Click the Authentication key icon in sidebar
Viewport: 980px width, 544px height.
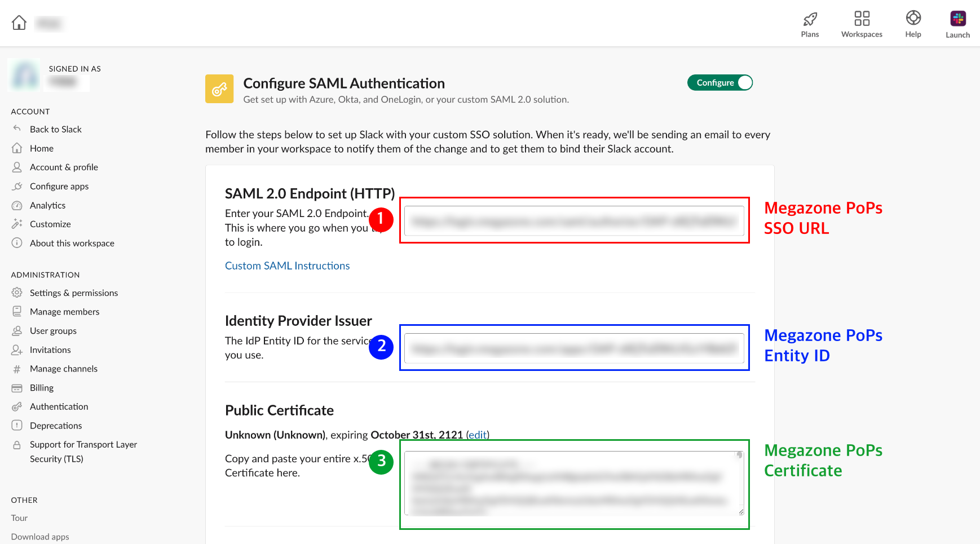point(17,406)
